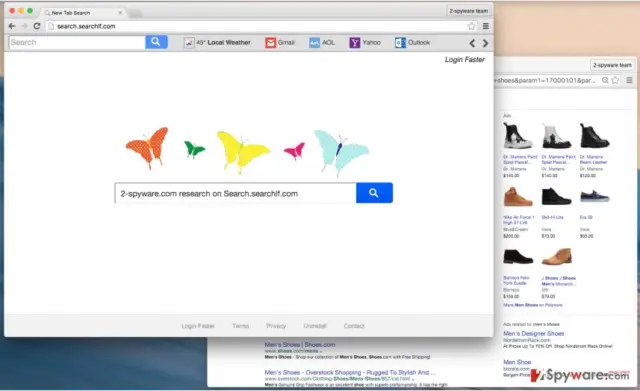Viewport: 640px width, 391px height.
Task: Open the Outlook toolbar shortcut
Action: coord(412,42)
